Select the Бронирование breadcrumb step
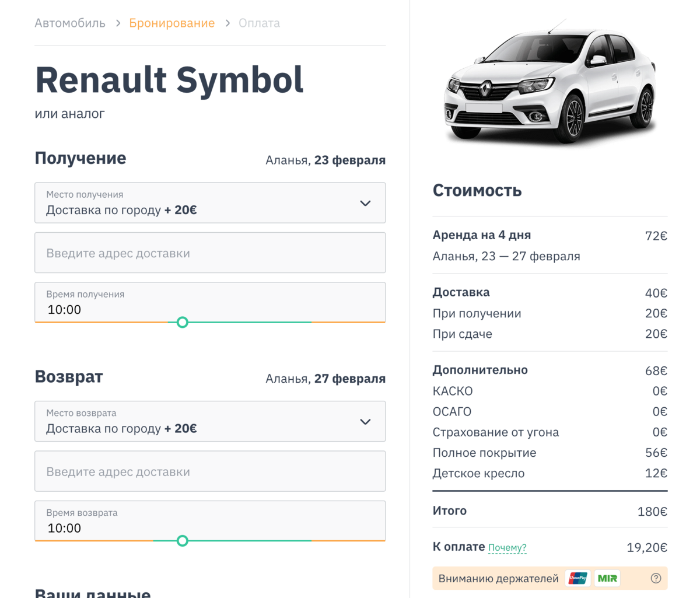Image resolution: width=700 pixels, height=598 pixels. coord(171,23)
